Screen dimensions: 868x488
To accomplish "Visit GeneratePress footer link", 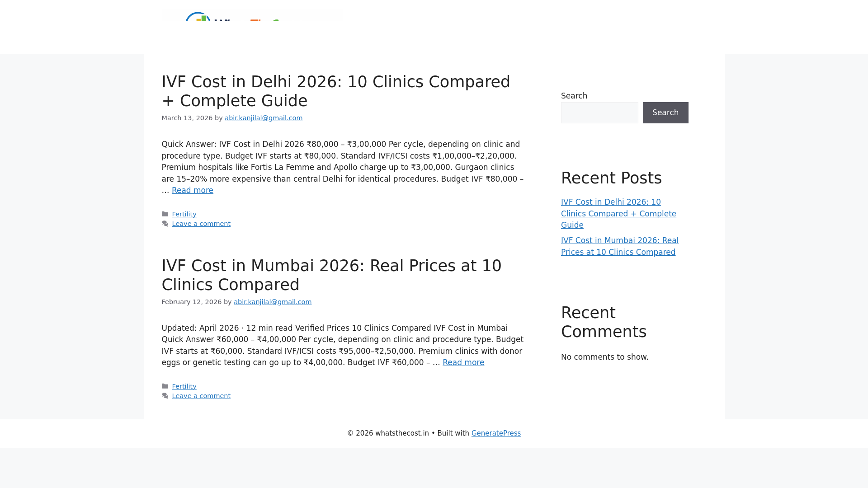I will [496, 433].
